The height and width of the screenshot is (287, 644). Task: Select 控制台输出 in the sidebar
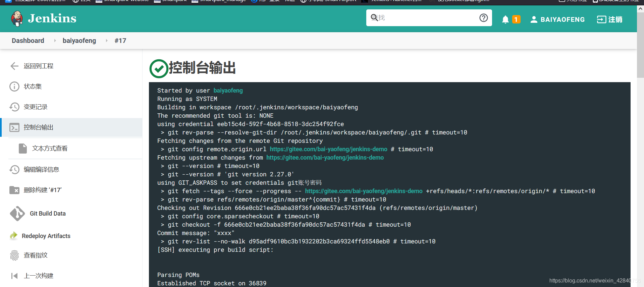point(38,127)
